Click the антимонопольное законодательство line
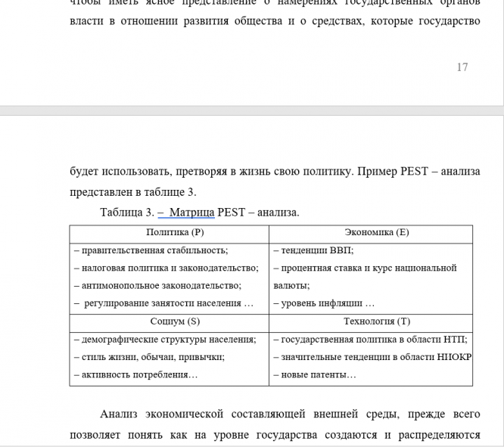The image size is (504, 447). pos(158,286)
